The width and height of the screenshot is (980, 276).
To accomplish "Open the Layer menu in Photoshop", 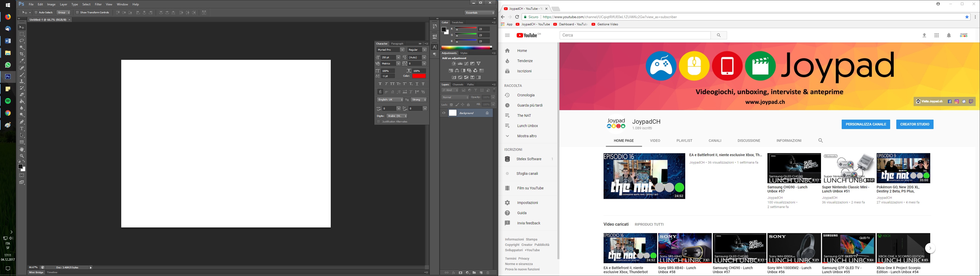I will click(64, 5).
